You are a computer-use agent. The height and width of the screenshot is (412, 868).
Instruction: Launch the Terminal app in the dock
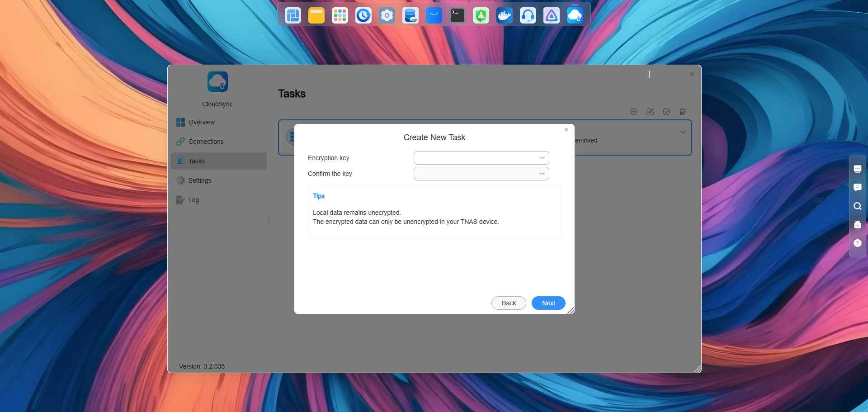457,15
